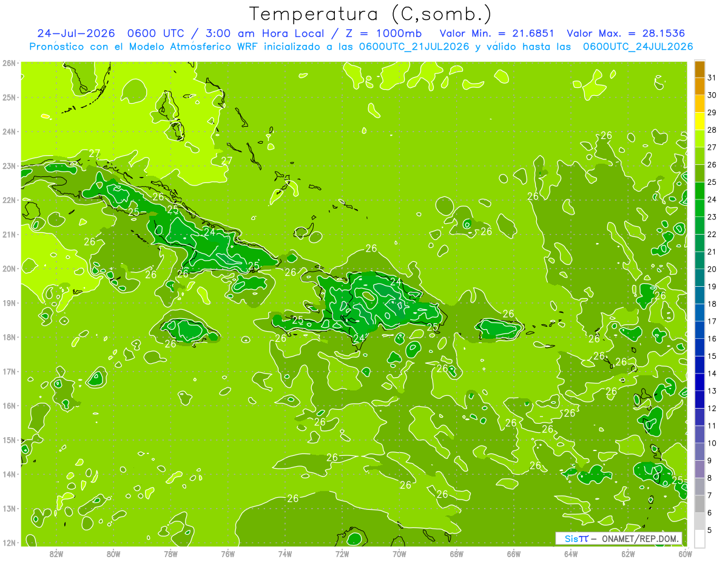The image size is (728, 562).
Task: Click the '76W' longitude axis label
Action: pos(228,554)
